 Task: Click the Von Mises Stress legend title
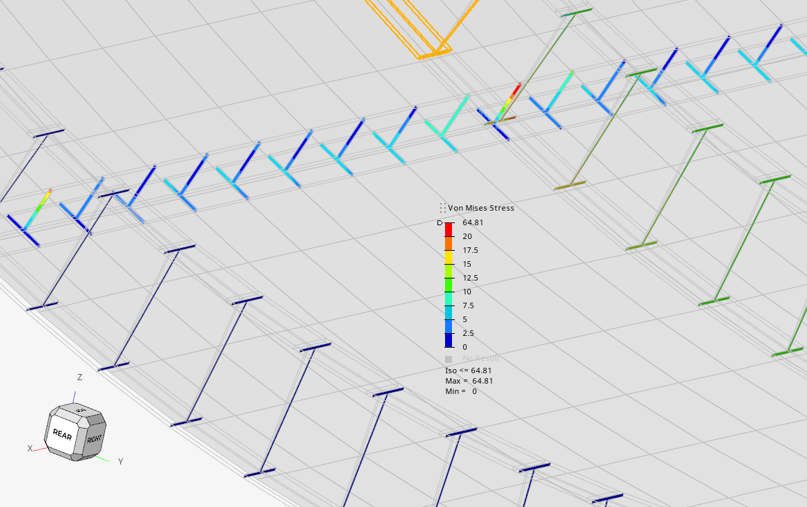pos(481,208)
